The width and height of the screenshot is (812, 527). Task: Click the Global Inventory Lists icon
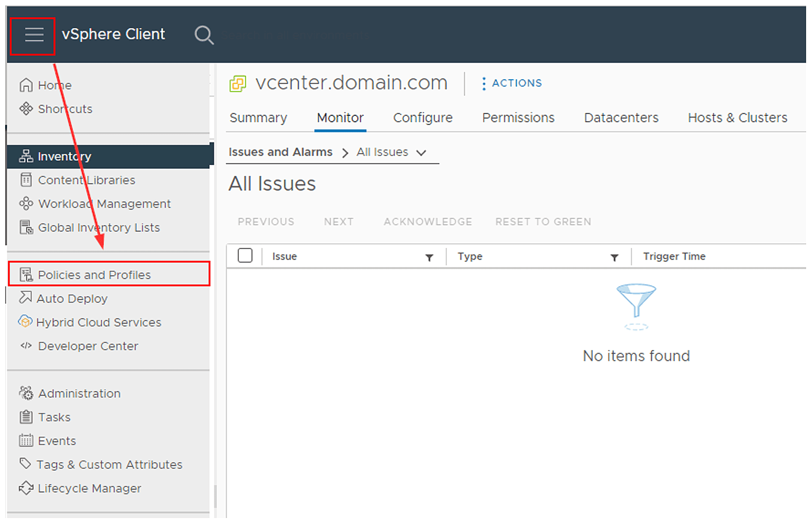[26, 227]
